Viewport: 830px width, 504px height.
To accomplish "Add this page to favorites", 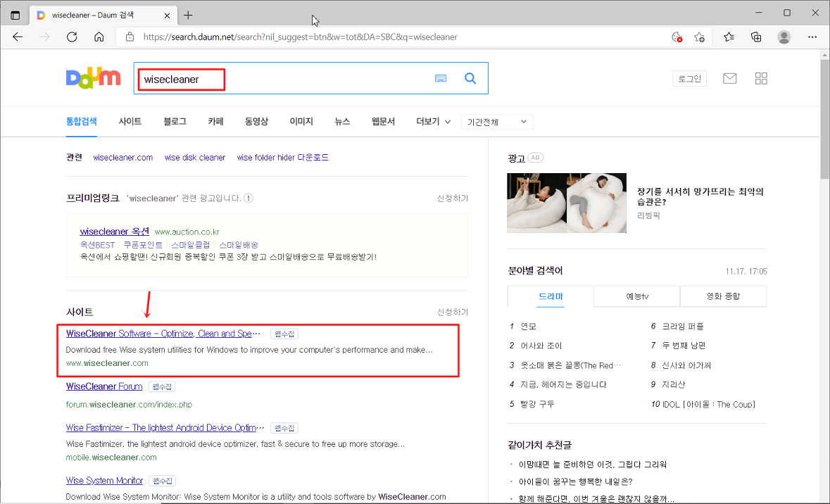I will (x=699, y=37).
